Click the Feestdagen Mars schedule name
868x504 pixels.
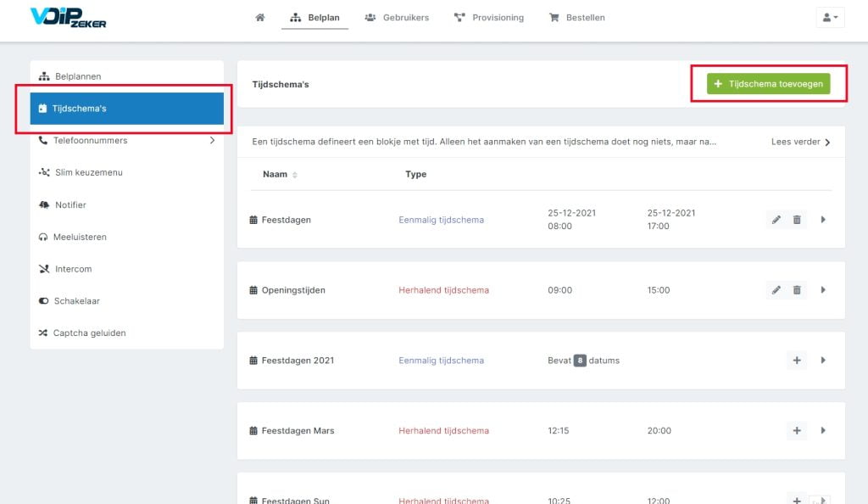(x=298, y=430)
